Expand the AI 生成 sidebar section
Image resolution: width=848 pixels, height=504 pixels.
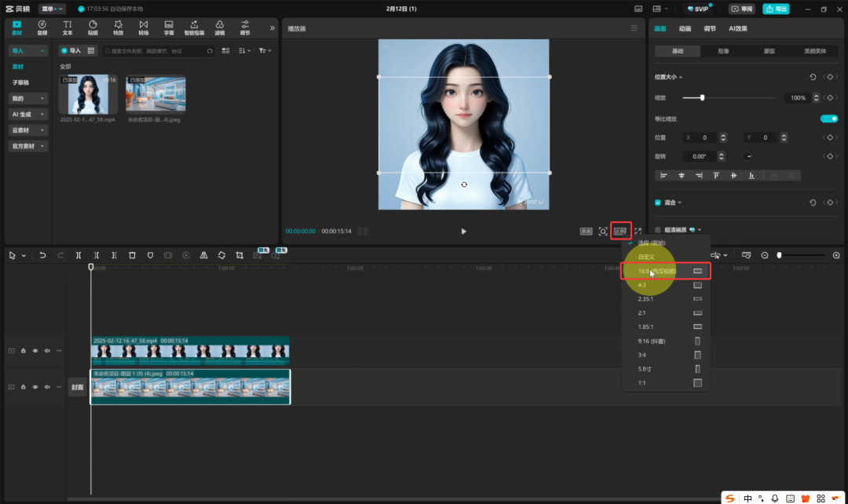28,114
